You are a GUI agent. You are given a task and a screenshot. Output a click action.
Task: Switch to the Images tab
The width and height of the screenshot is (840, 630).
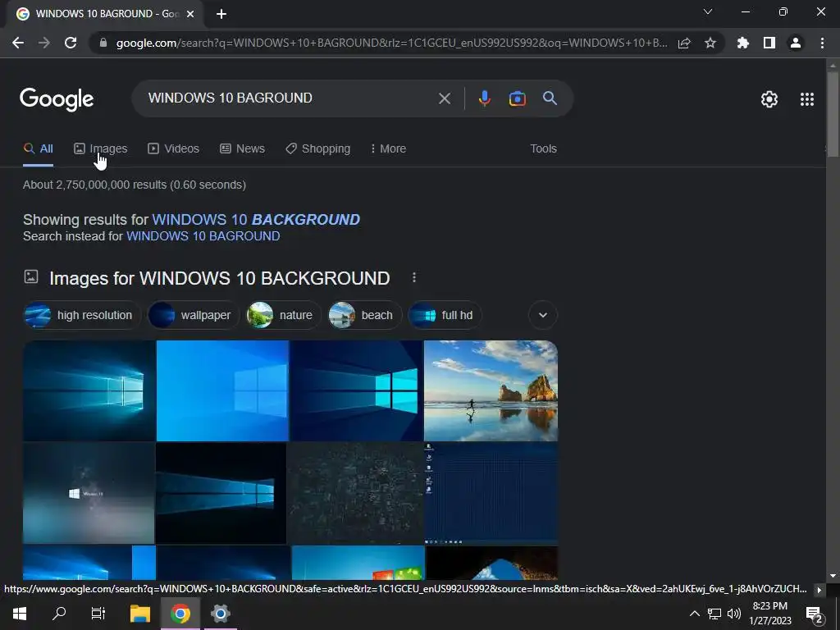pyautogui.click(x=101, y=149)
